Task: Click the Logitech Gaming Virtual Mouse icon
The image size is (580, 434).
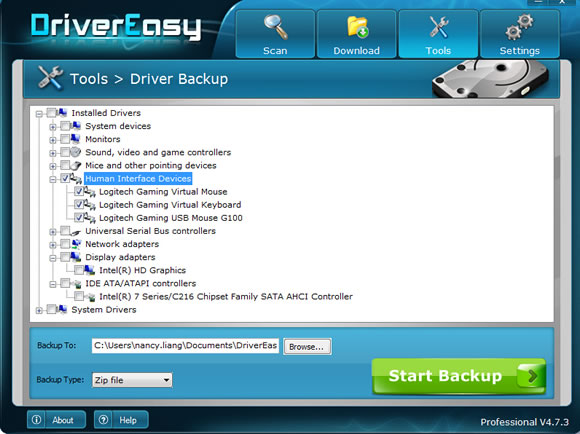Action: [90, 191]
